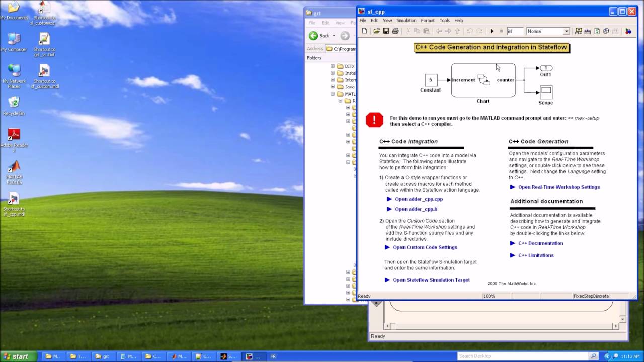Click the Debug icon at toolbar's right end
This screenshot has height=362, width=644.
[x=628, y=31]
